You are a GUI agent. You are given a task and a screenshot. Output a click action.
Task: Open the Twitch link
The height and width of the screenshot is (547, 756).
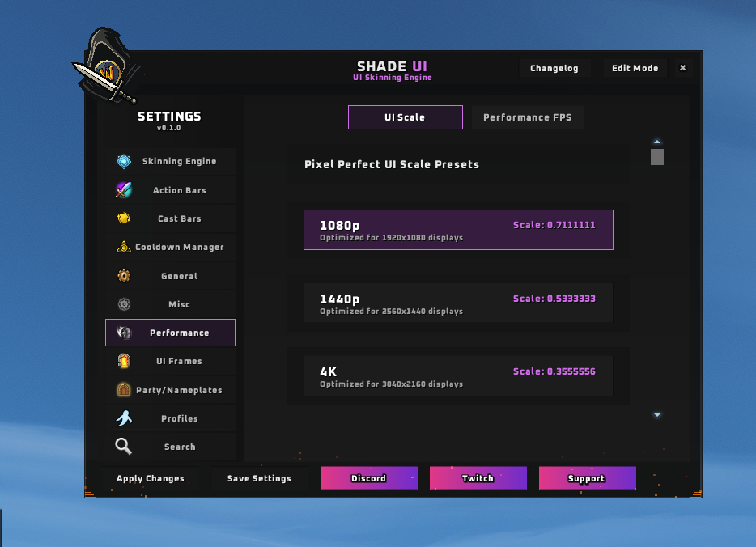pyautogui.click(x=478, y=478)
